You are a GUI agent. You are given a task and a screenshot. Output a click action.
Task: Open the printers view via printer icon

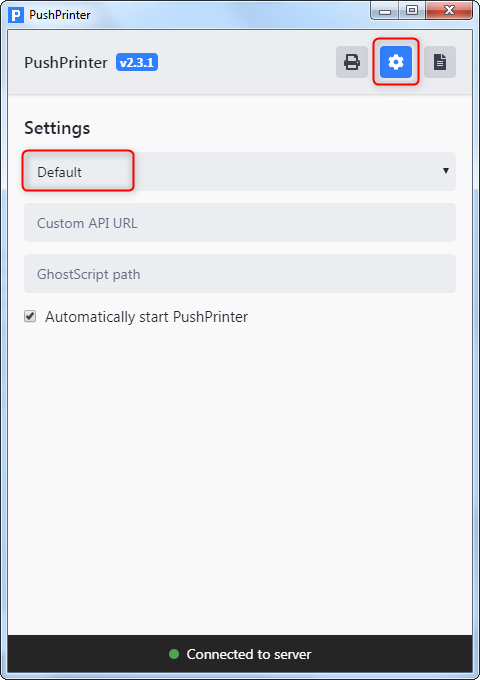352,62
